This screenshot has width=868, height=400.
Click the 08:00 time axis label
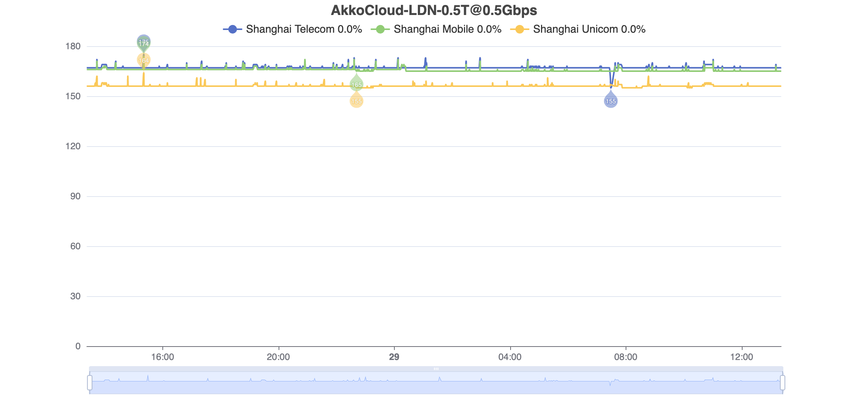626,357
